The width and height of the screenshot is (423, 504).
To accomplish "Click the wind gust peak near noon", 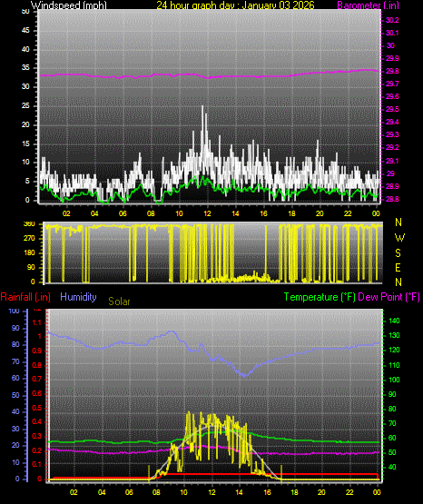I will click(202, 107).
